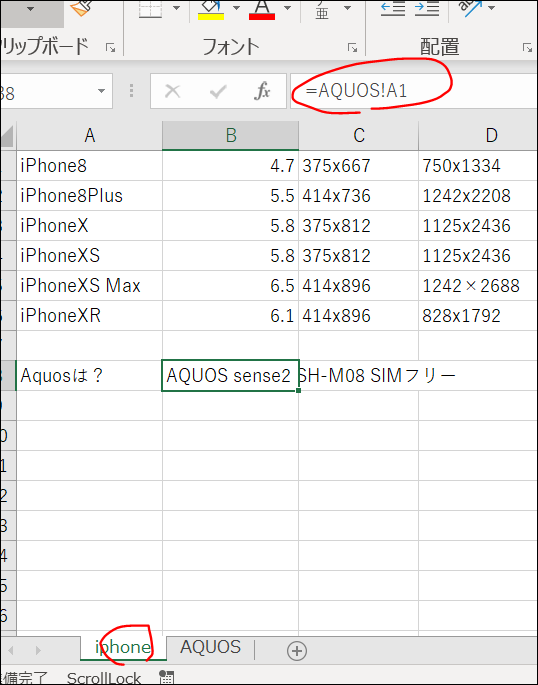Select cell with iPhoneX
Viewport: 538px width, 685px height.
pyautogui.click(x=90, y=226)
